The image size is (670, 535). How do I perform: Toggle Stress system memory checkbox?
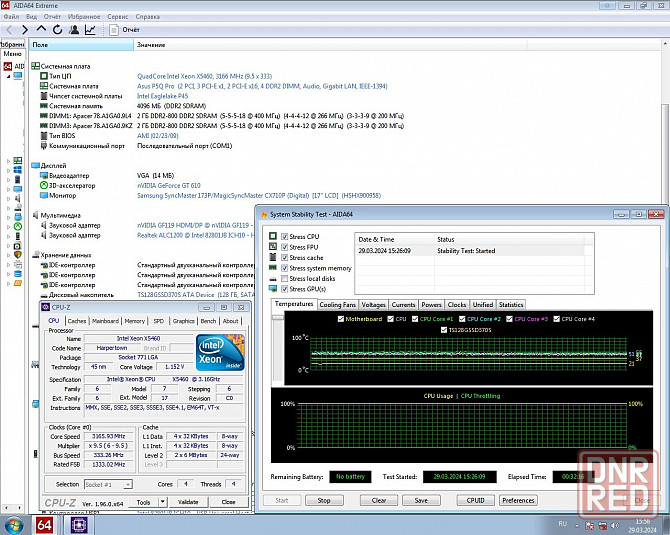285,268
